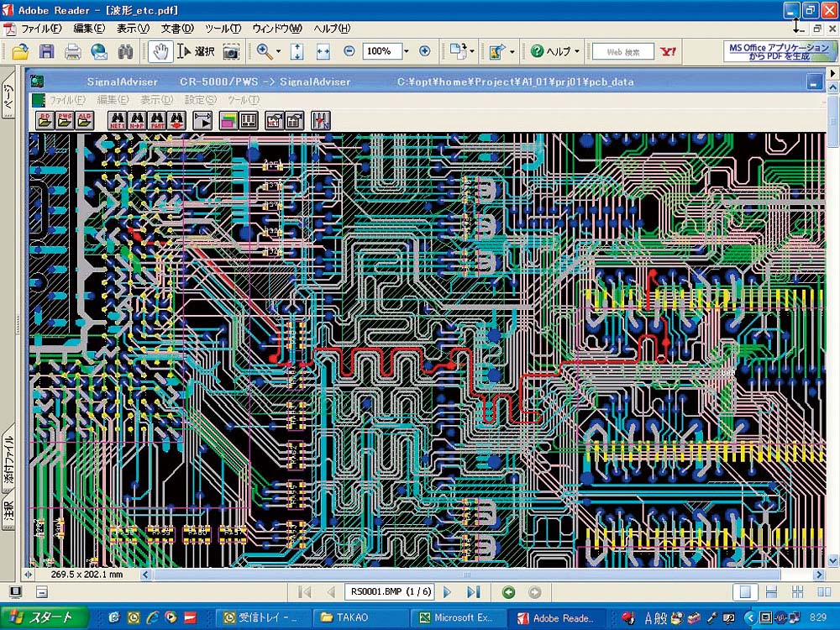
Task: Open the ツール menu
Action: tap(223, 29)
